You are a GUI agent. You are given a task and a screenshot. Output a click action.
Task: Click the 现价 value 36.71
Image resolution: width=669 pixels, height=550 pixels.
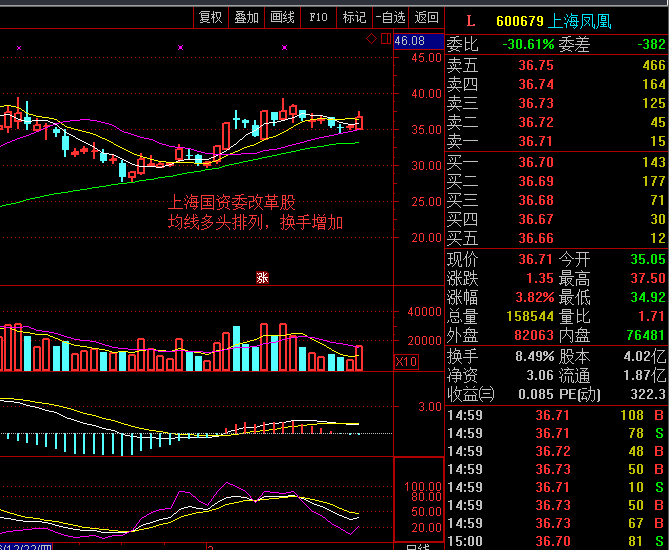(x=535, y=259)
